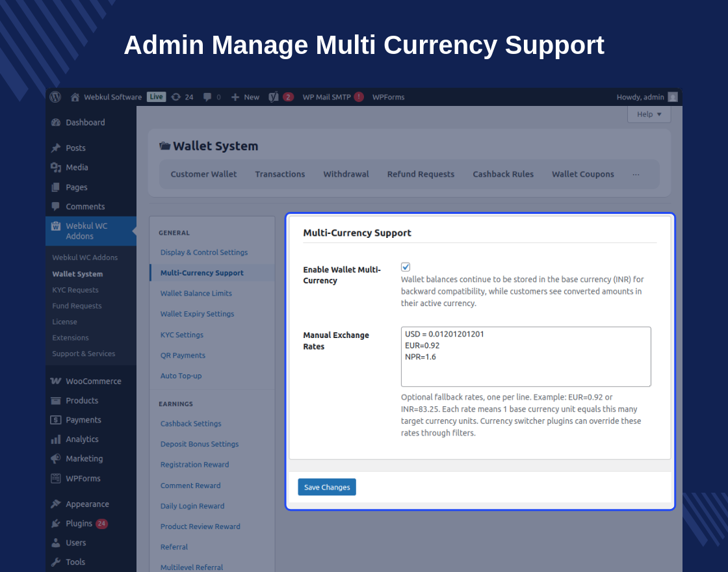Open Extensions submenu item

coord(70,337)
